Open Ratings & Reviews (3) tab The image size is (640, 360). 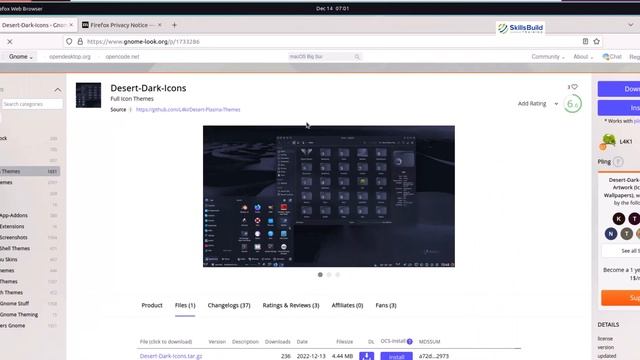click(x=291, y=305)
